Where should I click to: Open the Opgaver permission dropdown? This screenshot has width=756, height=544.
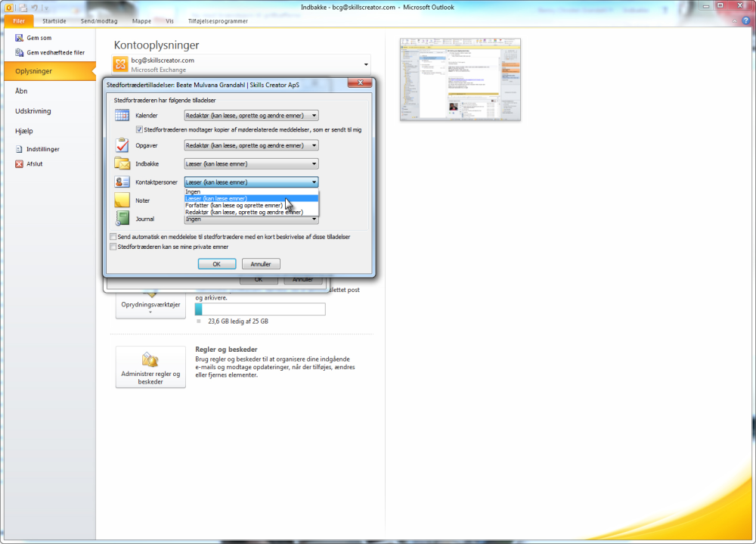point(251,145)
